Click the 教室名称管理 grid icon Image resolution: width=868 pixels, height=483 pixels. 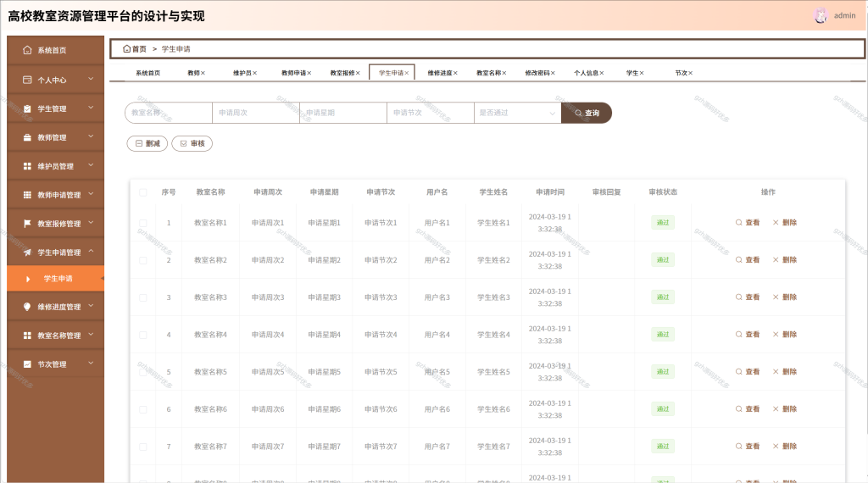point(27,336)
